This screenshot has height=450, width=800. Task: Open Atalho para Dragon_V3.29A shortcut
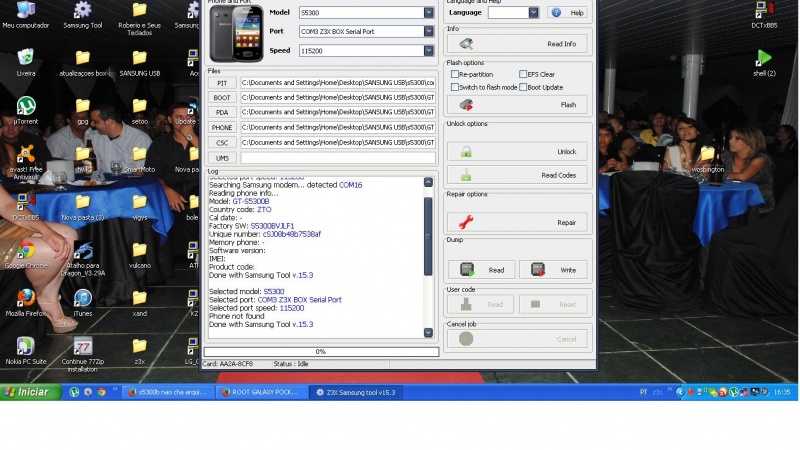pyautogui.click(x=83, y=259)
